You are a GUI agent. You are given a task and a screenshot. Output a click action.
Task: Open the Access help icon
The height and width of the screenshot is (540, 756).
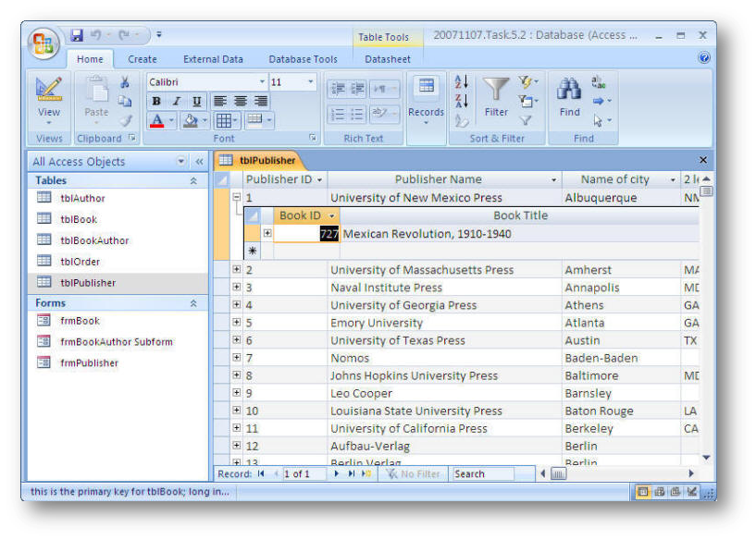[x=704, y=58]
